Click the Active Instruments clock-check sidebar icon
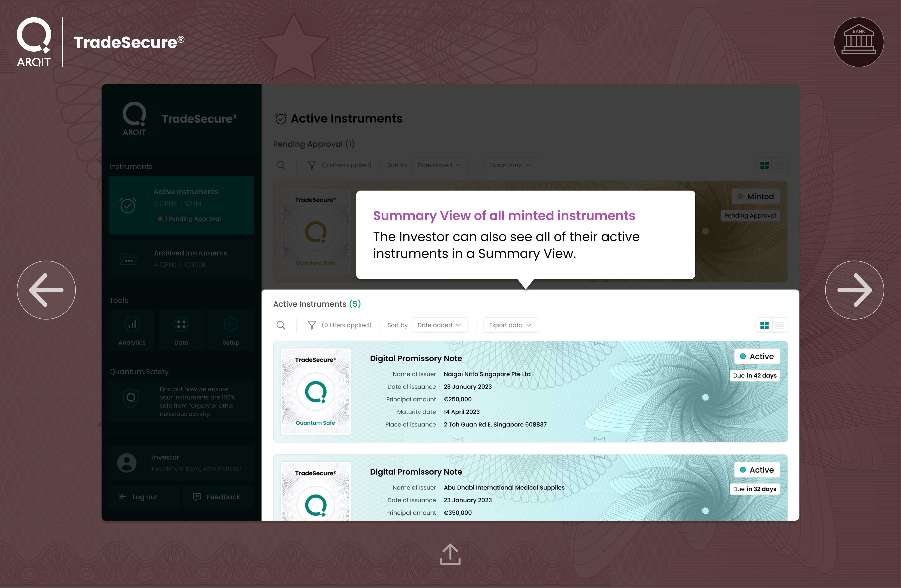 click(x=128, y=205)
